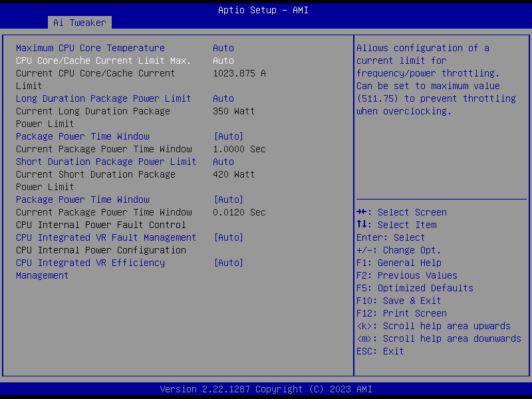Click the 1023.875 A current limit value
The height and width of the screenshot is (399, 532).
pos(239,73)
